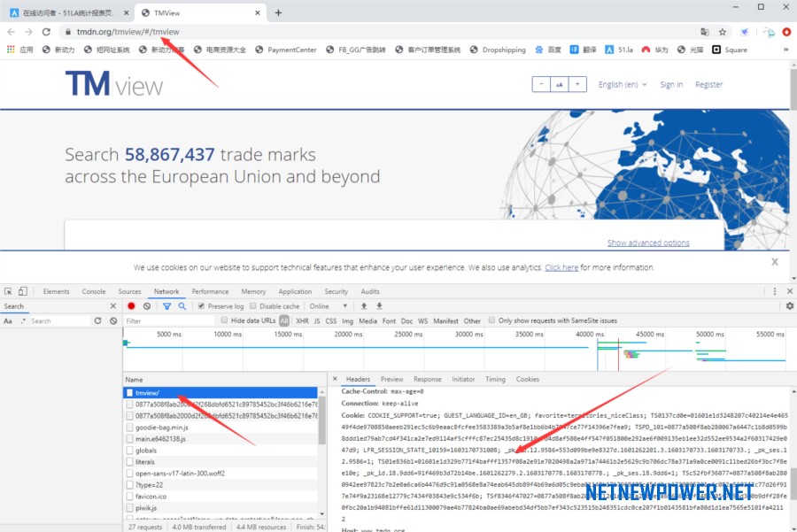Screen dimensions: 797x532
Task: Select the tmview/ request row
Action: (x=221, y=393)
